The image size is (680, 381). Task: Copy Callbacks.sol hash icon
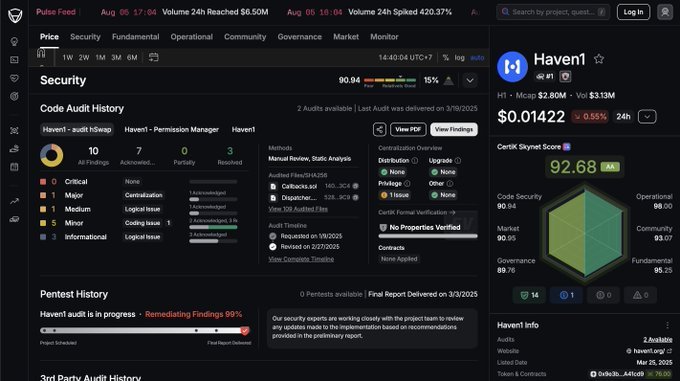coord(355,186)
